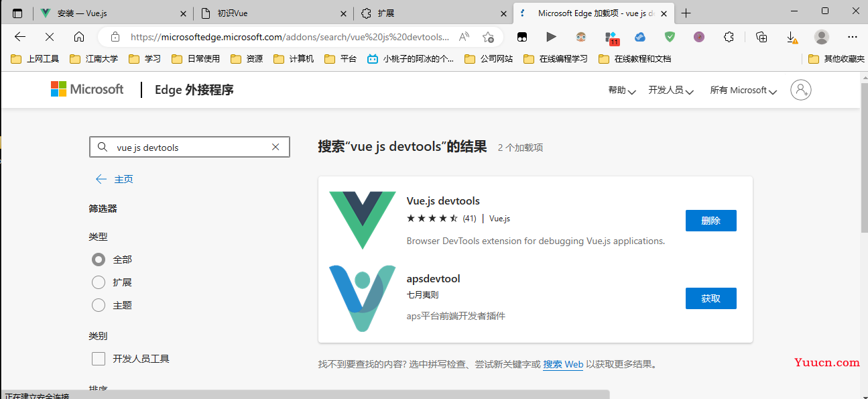Select the Microsoft Edge 加载项 tab
This screenshot has width=868, height=399.
pyautogui.click(x=593, y=13)
